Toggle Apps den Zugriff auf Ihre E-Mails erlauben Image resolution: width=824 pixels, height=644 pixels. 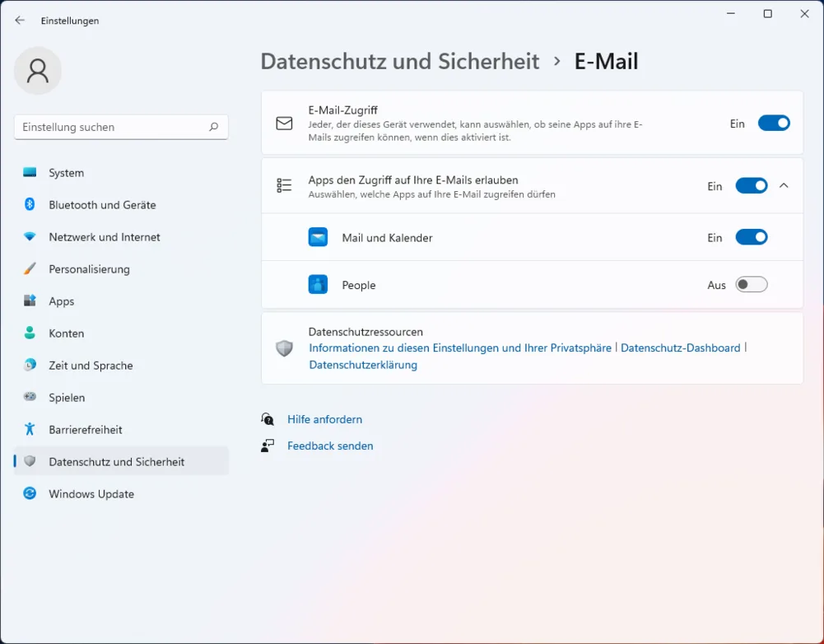pos(751,186)
